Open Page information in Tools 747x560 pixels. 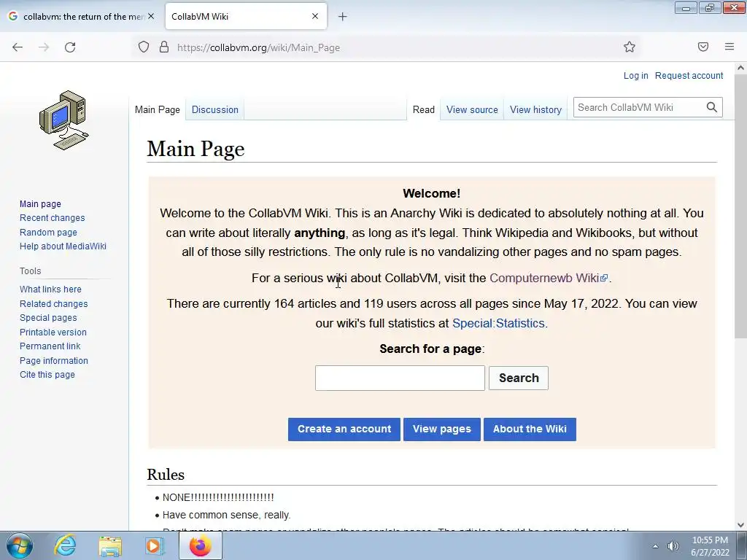[54, 361]
